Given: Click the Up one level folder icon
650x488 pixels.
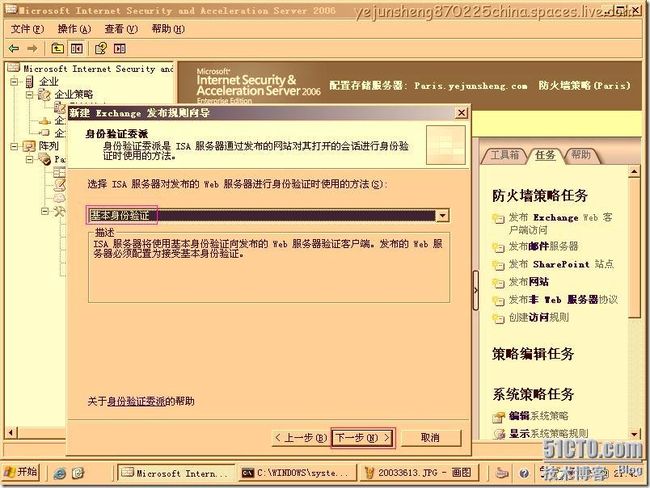Looking at the screenshot, I should [x=57, y=49].
